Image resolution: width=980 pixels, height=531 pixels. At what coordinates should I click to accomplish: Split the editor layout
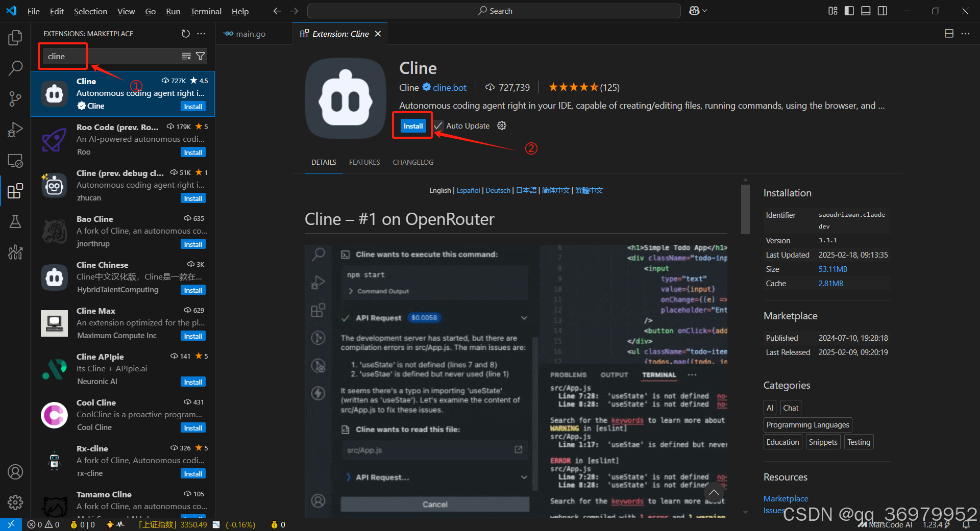pyautogui.click(x=949, y=34)
